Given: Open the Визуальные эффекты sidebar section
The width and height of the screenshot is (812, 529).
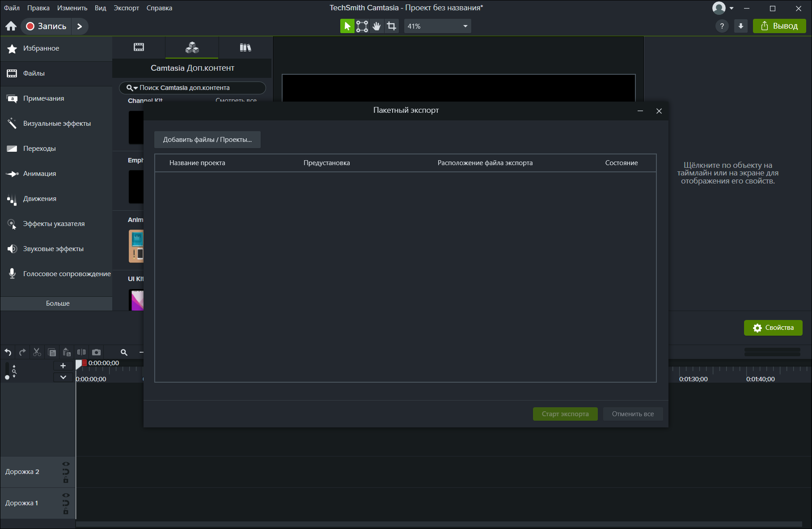Looking at the screenshot, I should pyautogui.click(x=56, y=124).
